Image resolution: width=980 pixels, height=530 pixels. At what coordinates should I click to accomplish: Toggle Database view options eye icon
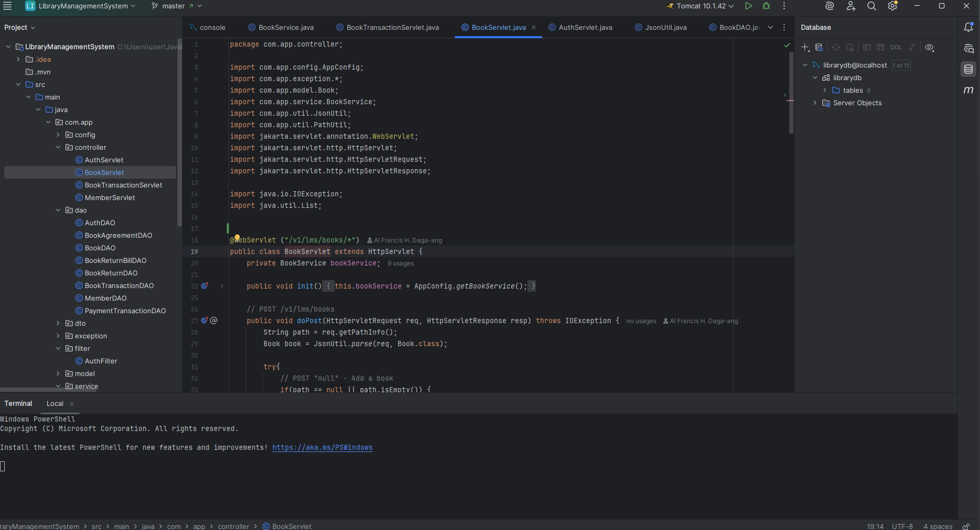click(x=929, y=48)
